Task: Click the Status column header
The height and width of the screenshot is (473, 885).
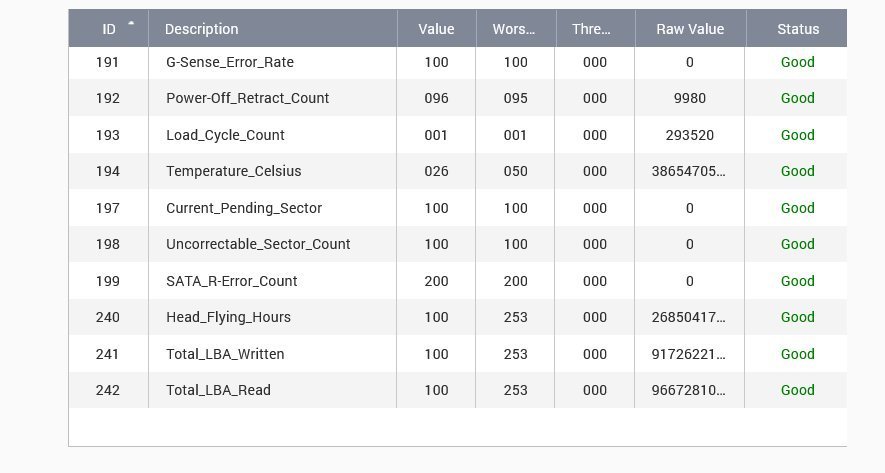Action: pyautogui.click(x=797, y=29)
